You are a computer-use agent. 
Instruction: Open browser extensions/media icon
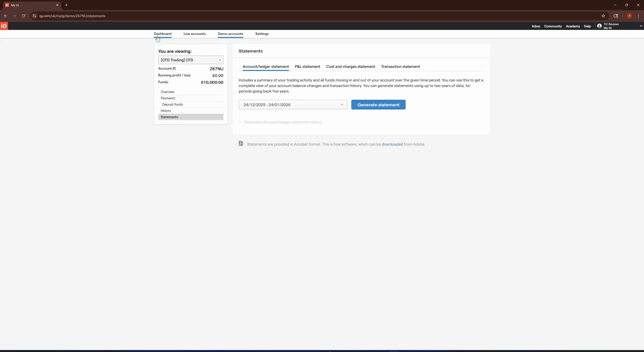pos(616,16)
